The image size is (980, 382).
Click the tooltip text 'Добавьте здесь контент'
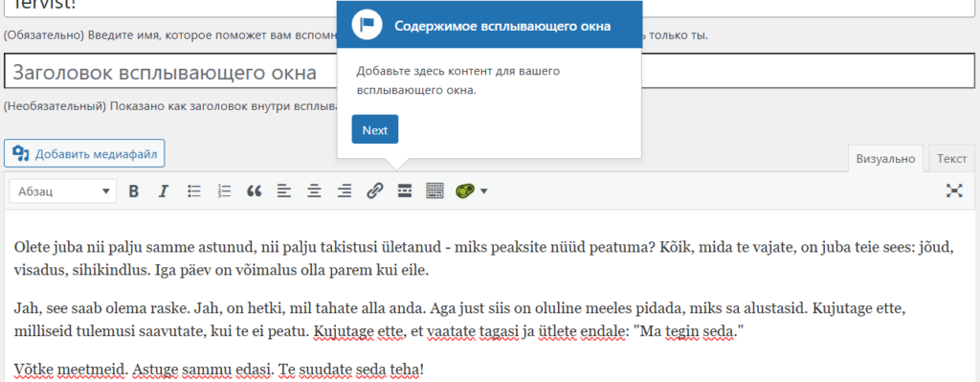(458, 80)
